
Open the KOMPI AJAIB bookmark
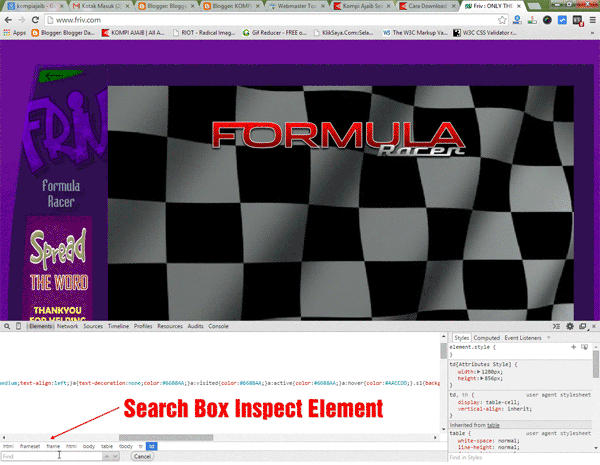click(133, 33)
